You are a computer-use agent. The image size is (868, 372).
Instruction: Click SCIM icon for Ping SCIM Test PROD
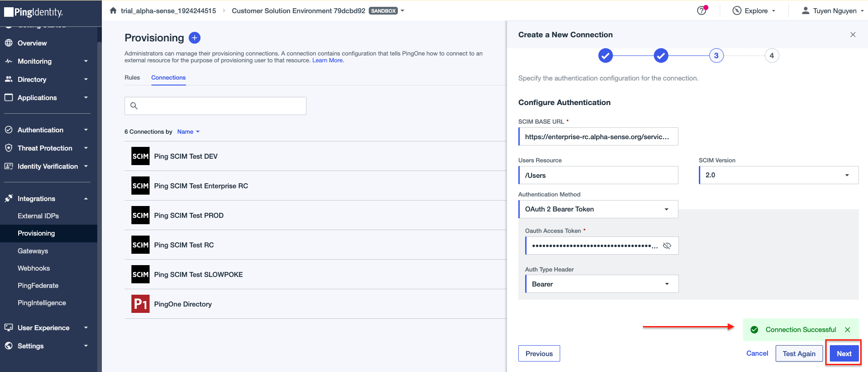coord(140,215)
